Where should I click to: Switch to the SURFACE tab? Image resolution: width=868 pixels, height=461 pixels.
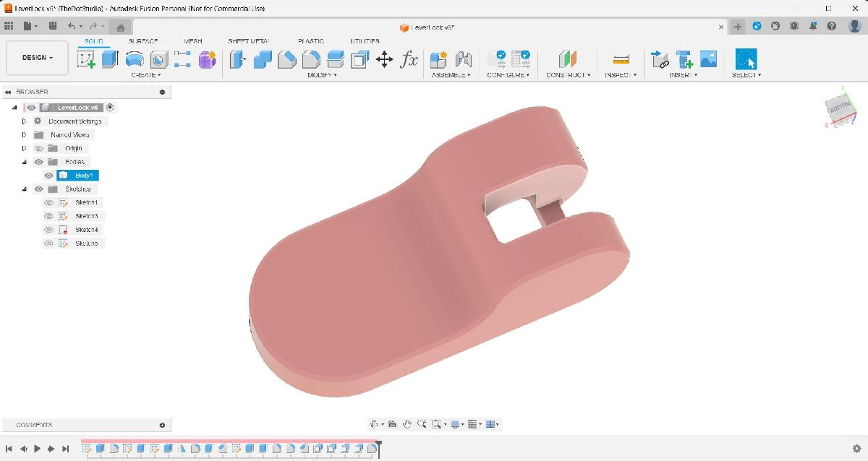tap(143, 41)
